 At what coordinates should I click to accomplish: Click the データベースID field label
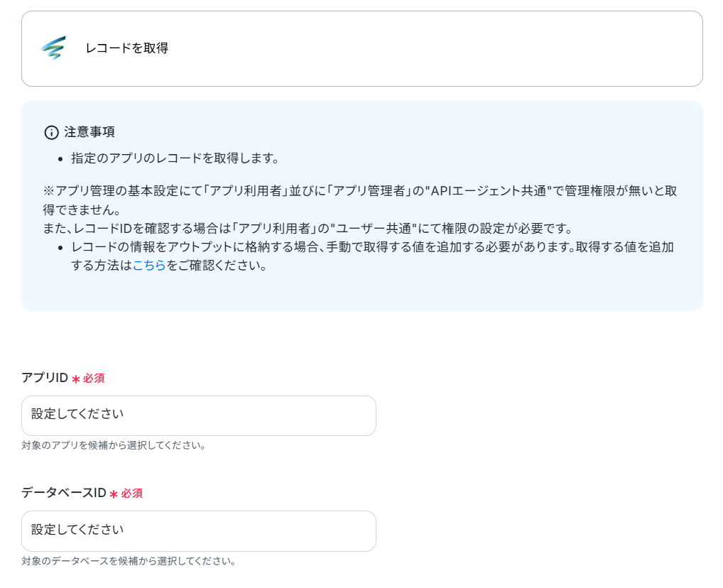pos(64,493)
